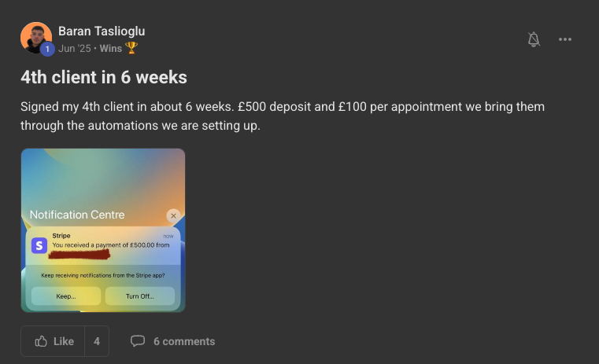The image size is (599, 364).
Task: Open the Wins category link
Action: click(111, 48)
